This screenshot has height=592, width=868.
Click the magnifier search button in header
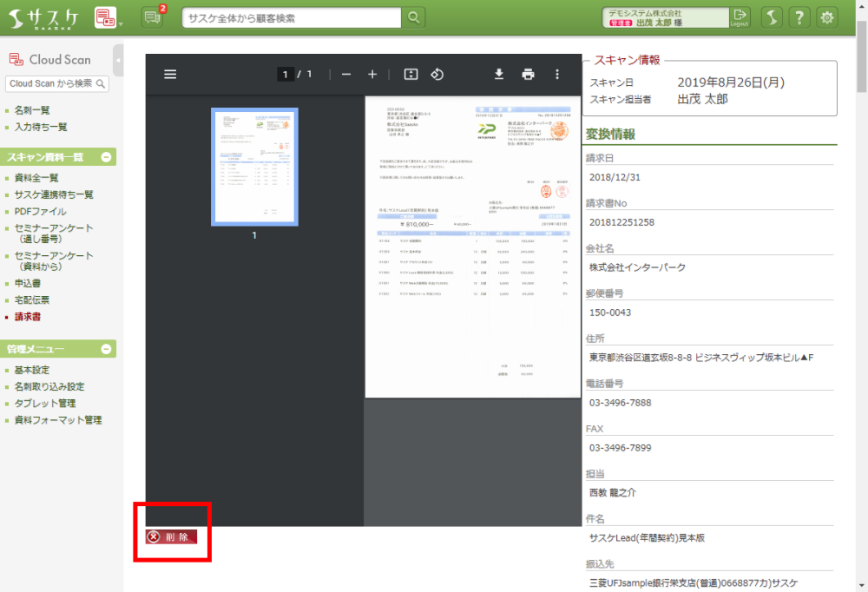414,17
